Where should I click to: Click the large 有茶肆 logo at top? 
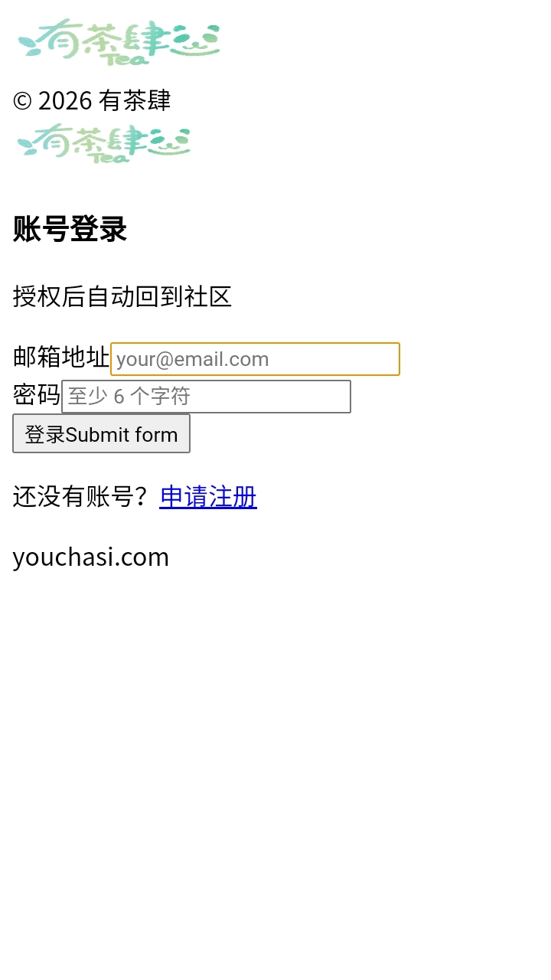(x=119, y=41)
